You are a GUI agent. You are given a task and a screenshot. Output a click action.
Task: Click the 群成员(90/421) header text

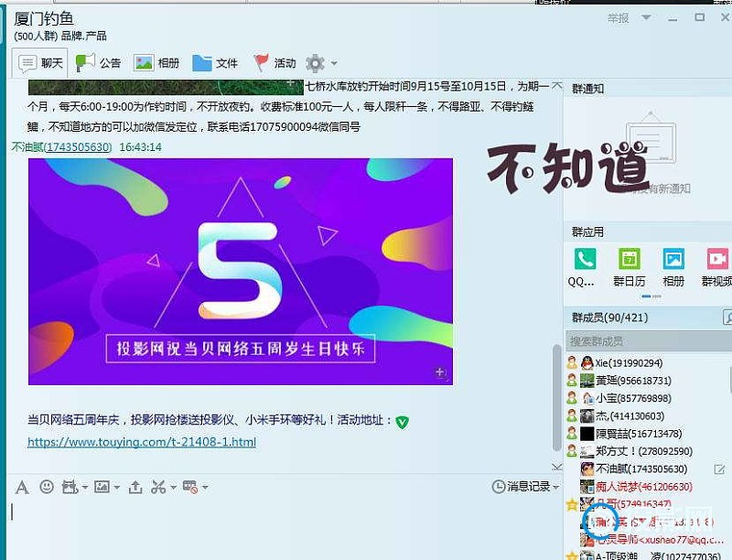pyautogui.click(x=609, y=318)
